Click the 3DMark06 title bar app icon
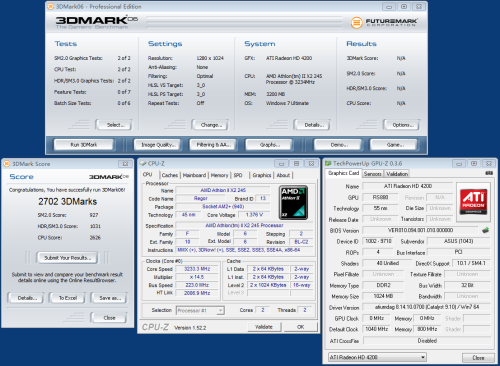The image size is (500, 366). [50, 6]
